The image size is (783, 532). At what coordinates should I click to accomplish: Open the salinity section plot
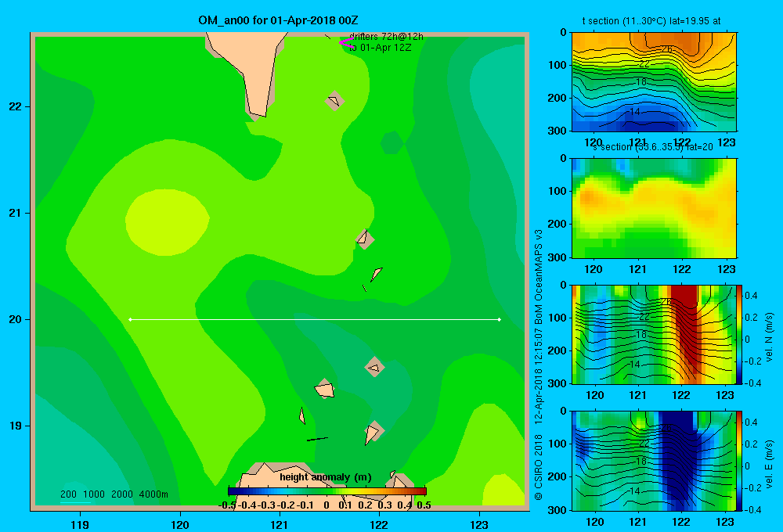tap(654, 208)
